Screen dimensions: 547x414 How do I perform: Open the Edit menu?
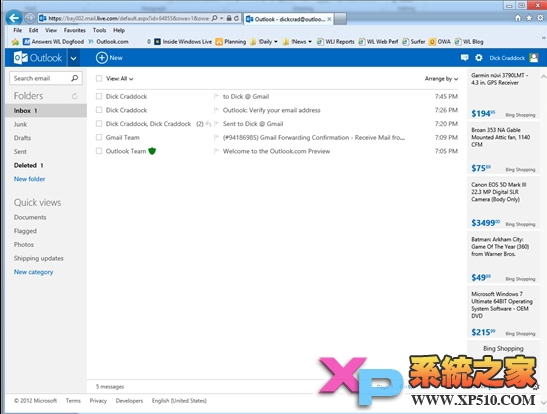coord(33,30)
